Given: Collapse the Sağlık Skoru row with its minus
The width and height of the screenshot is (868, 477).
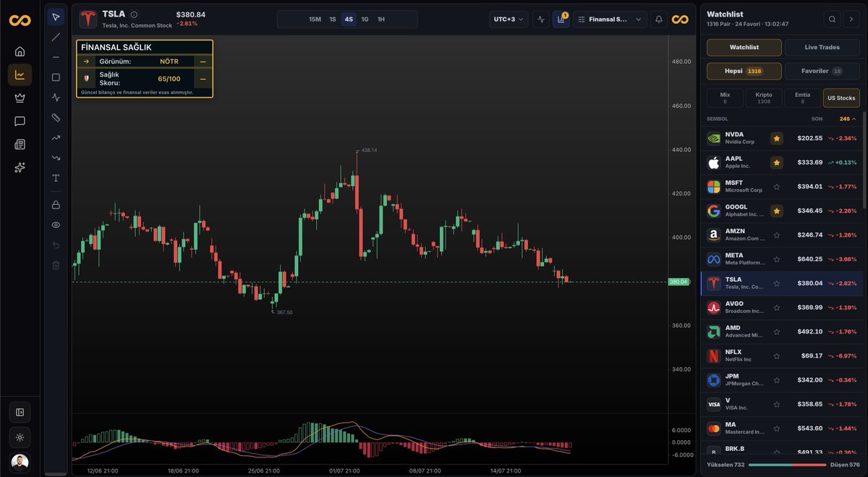Looking at the screenshot, I should coord(203,79).
